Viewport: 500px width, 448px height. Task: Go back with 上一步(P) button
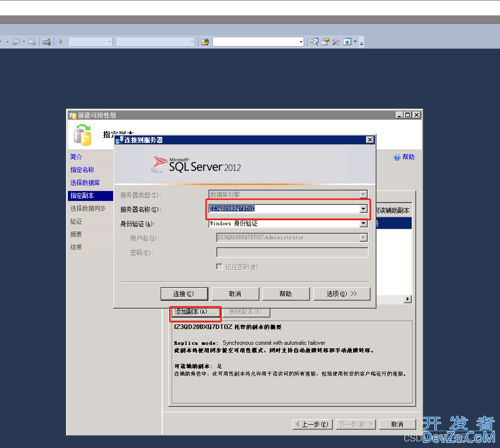coord(312,424)
